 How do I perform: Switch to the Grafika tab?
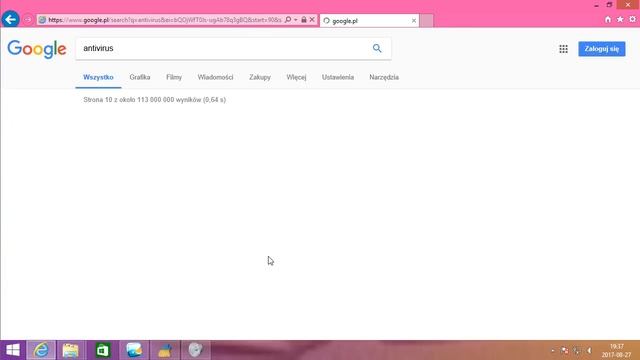coord(140,77)
